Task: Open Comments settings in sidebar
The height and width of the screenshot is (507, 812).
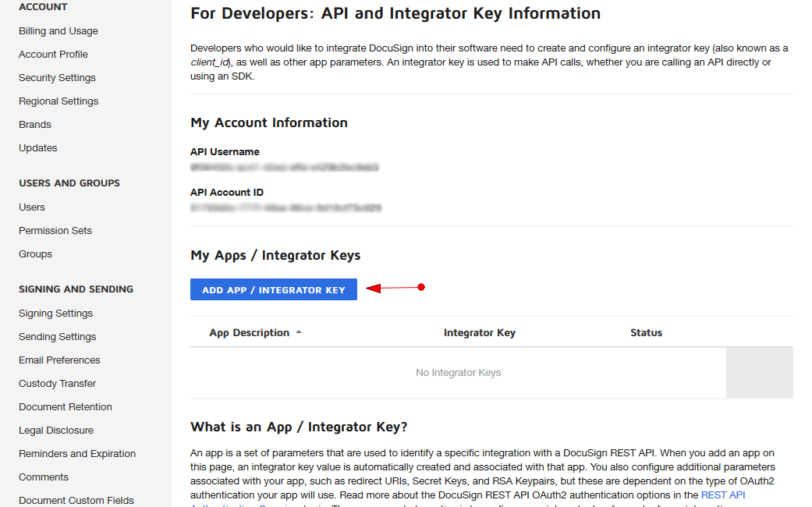Action: 44,477
